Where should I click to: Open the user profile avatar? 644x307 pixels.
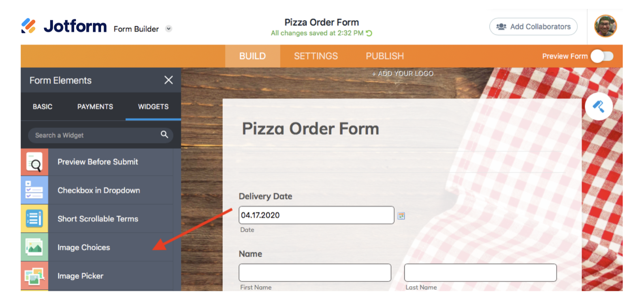pyautogui.click(x=605, y=26)
